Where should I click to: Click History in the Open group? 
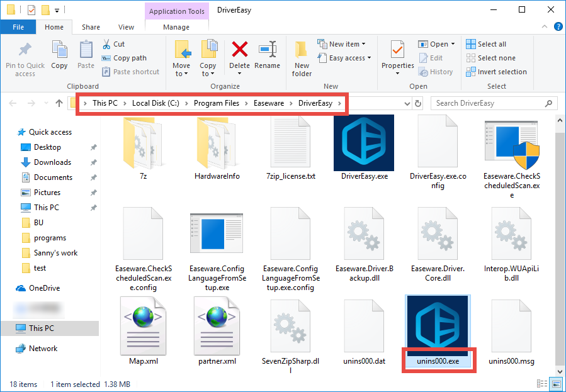[x=436, y=72]
